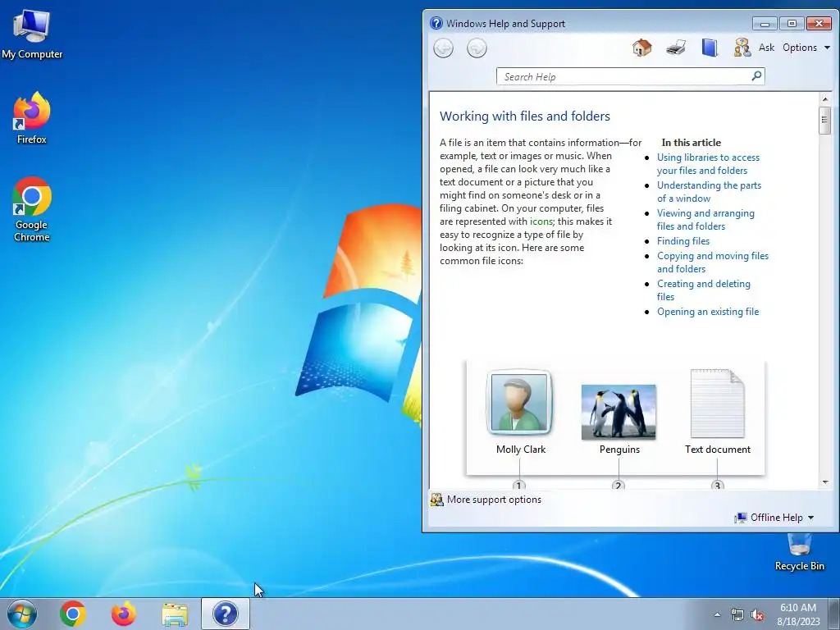
Task: Open Windows Explorer from the taskbar
Action: click(175, 614)
